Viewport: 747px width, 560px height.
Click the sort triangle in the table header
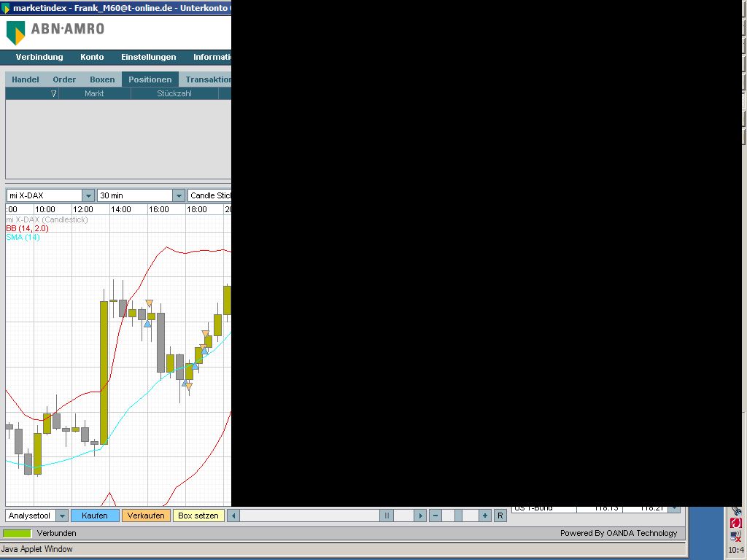[53, 93]
